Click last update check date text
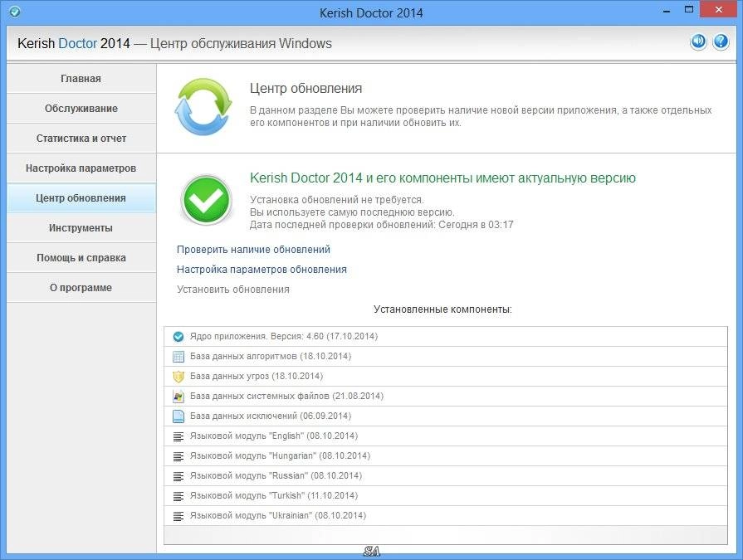743x560 pixels. [381, 225]
